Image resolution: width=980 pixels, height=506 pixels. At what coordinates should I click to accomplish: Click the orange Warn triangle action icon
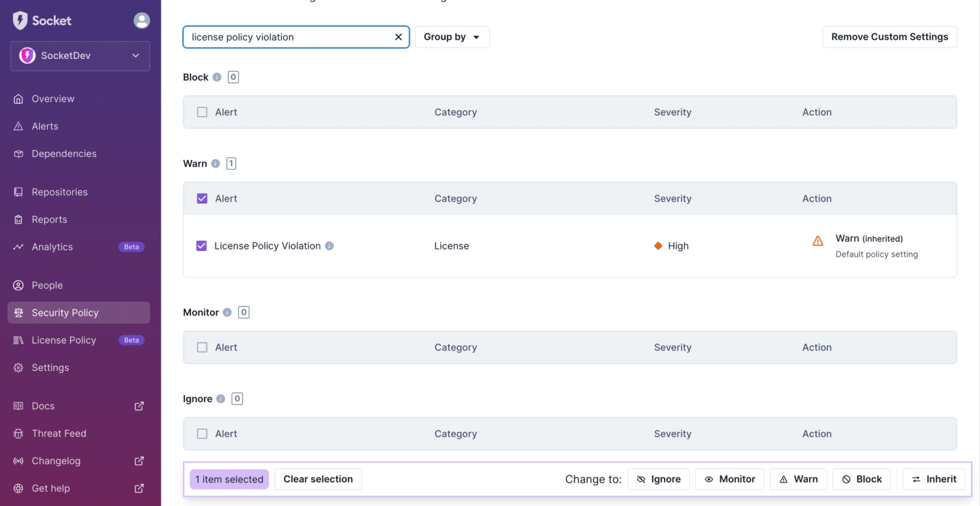pyautogui.click(x=818, y=241)
